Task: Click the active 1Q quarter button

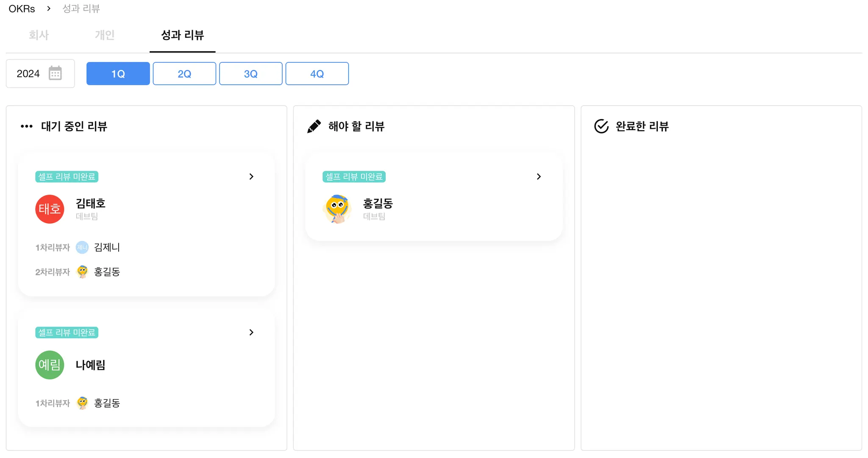Action: (x=118, y=74)
